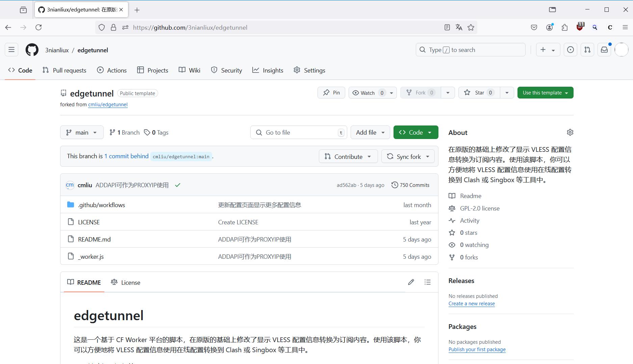This screenshot has width=633, height=364.
Task: Open the Firefox application menu
Action: (x=625, y=27)
